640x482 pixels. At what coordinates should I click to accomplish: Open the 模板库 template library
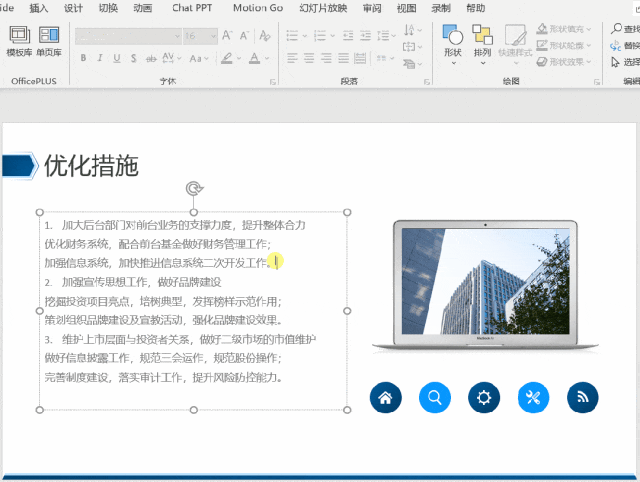pos(19,41)
